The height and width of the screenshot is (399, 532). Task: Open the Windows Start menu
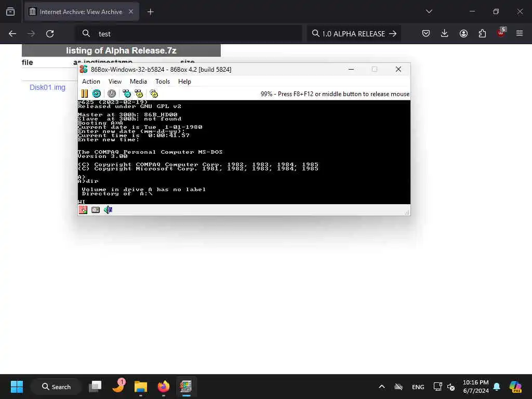pyautogui.click(x=17, y=387)
